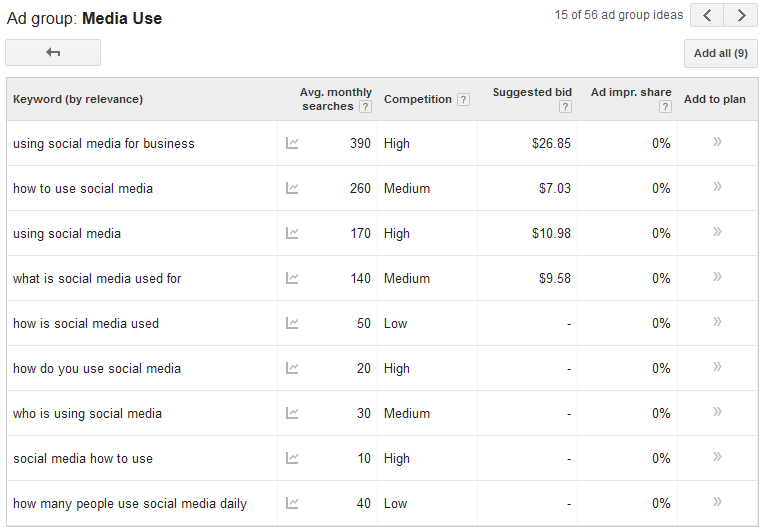The width and height of the screenshot is (763, 531).
Task: Click help icon beside Avg. monthly searches
Action: coord(365,107)
